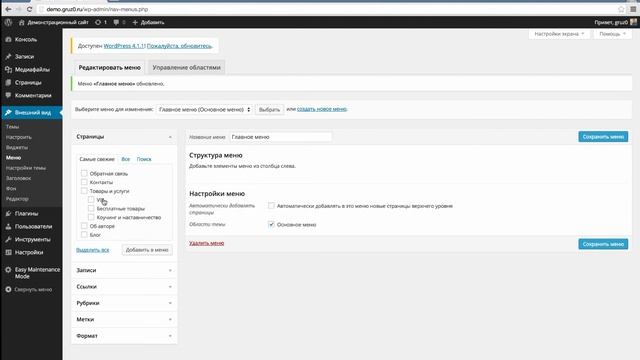Open Комментарии sidebar icon
This screenshot has height=360, width=640.
tap(8, 96)
